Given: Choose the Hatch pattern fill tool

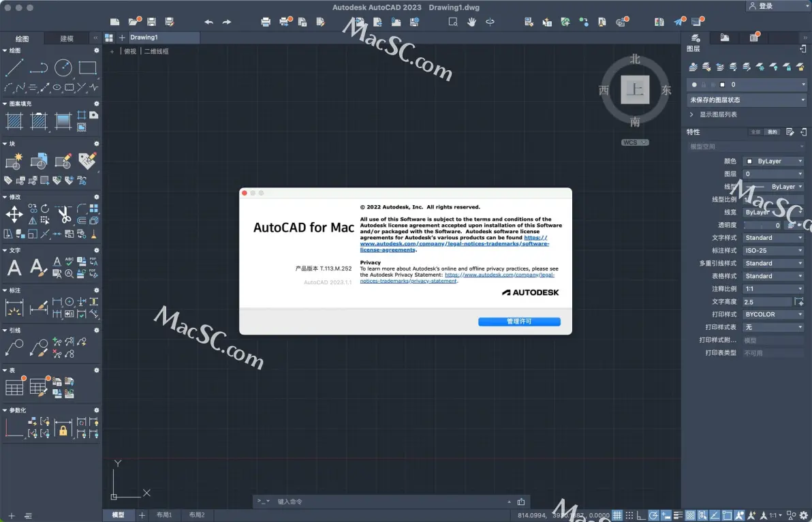Looking at the screenshot, I should 14,121.
